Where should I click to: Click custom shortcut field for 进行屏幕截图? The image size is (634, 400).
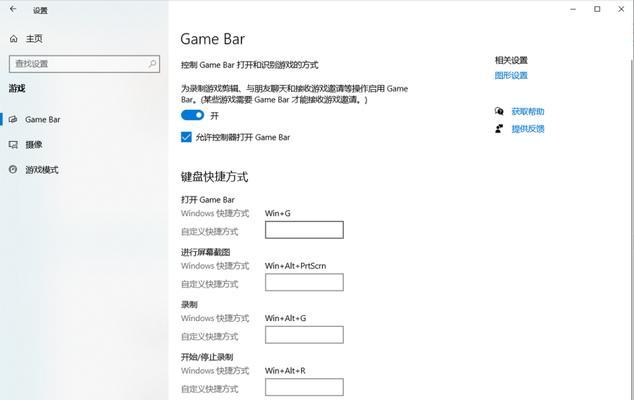pos(304,282)
